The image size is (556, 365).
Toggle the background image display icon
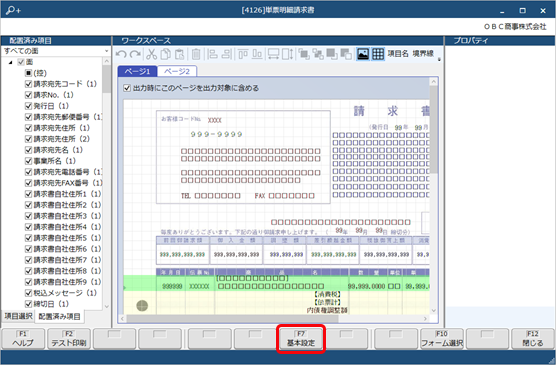click(363, 54)
